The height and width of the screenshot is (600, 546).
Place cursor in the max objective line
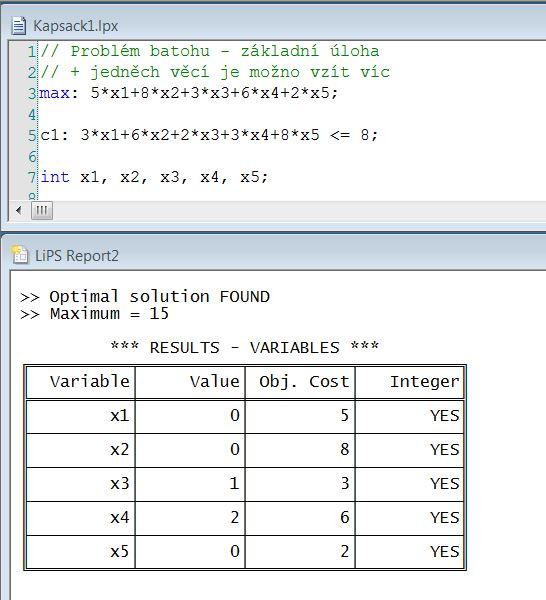189,93
